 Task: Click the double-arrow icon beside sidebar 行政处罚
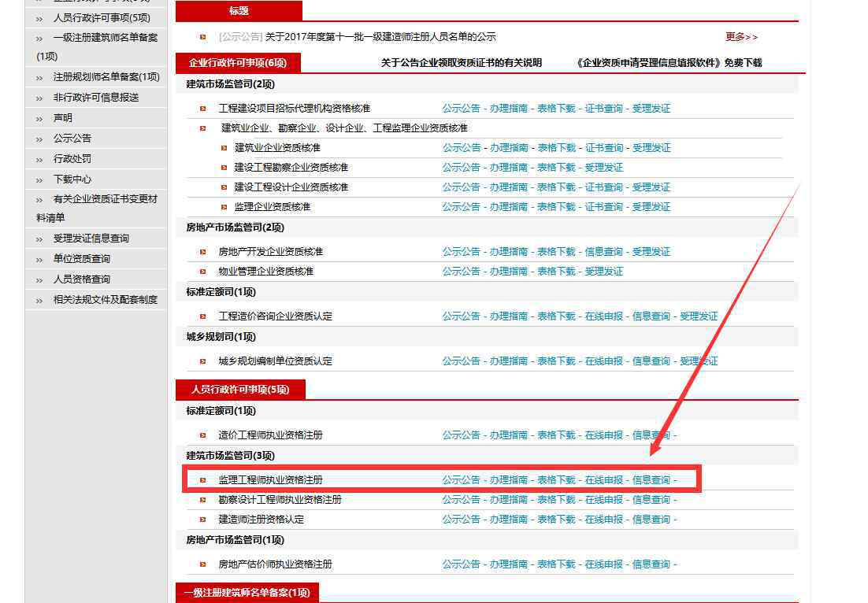tap(39, 159)
